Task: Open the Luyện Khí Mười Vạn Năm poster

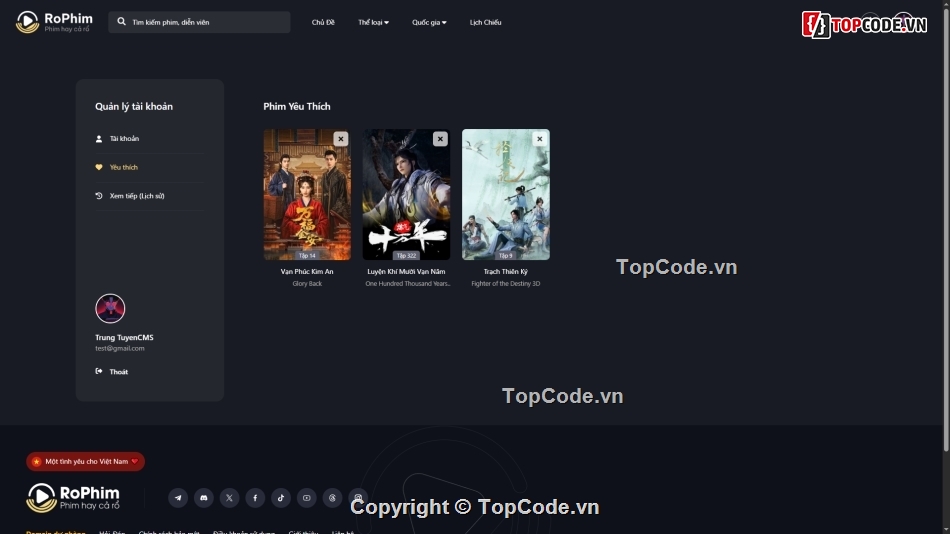Action: click(407, 195)
